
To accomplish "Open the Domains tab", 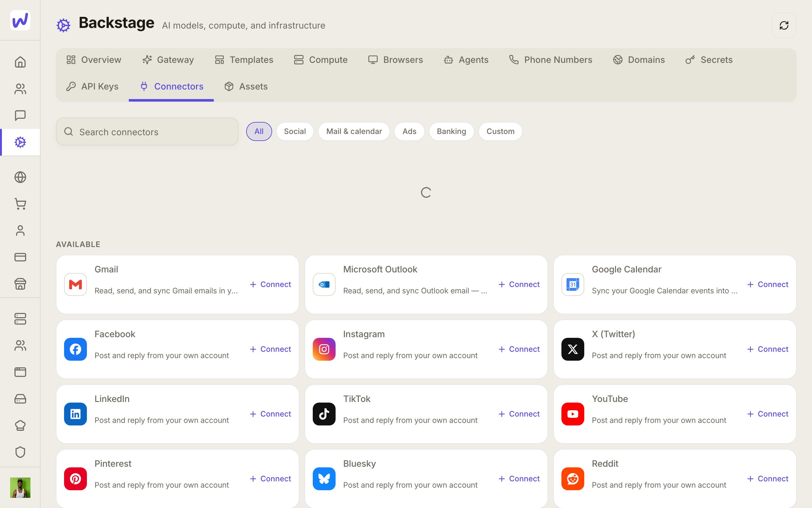I will (639, 60).
